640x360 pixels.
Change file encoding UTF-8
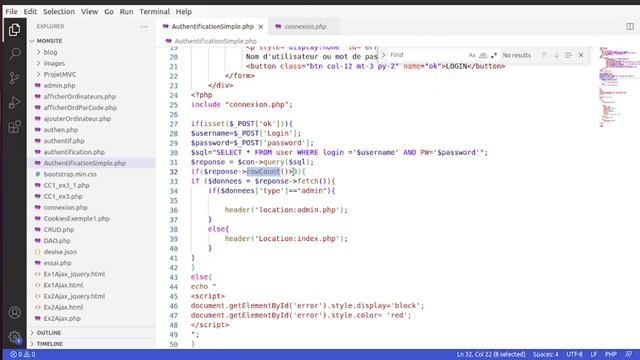(x=574, y=354)
